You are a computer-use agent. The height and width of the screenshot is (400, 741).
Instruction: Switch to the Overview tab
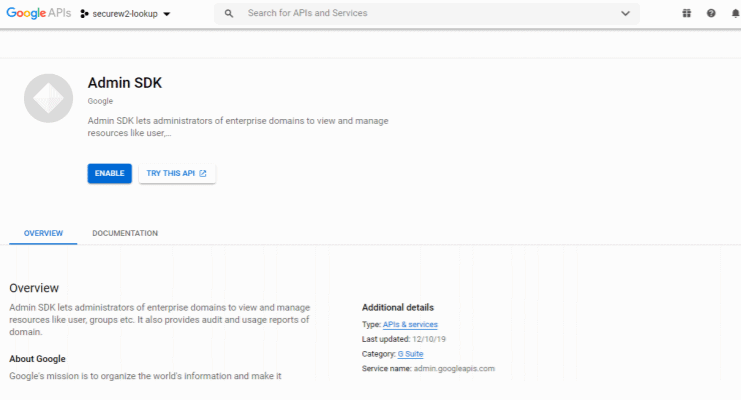43,233
